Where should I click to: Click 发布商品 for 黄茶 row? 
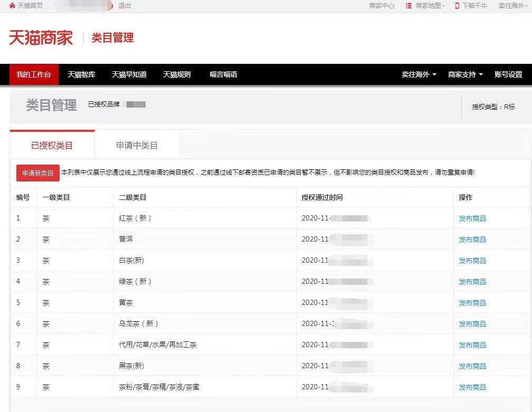[x=472, y=302]
